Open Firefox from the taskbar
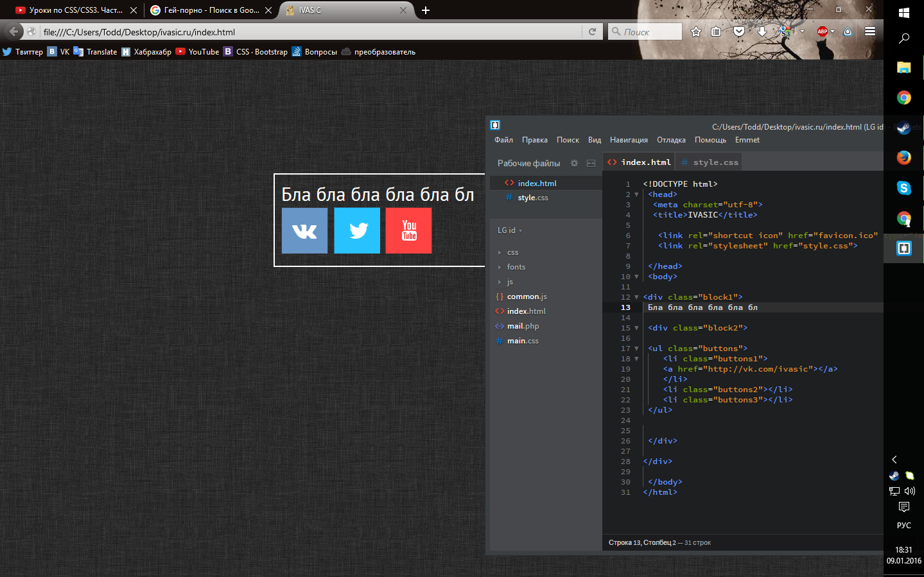This screenshot has height=577, width=924. tap(904, 157)
